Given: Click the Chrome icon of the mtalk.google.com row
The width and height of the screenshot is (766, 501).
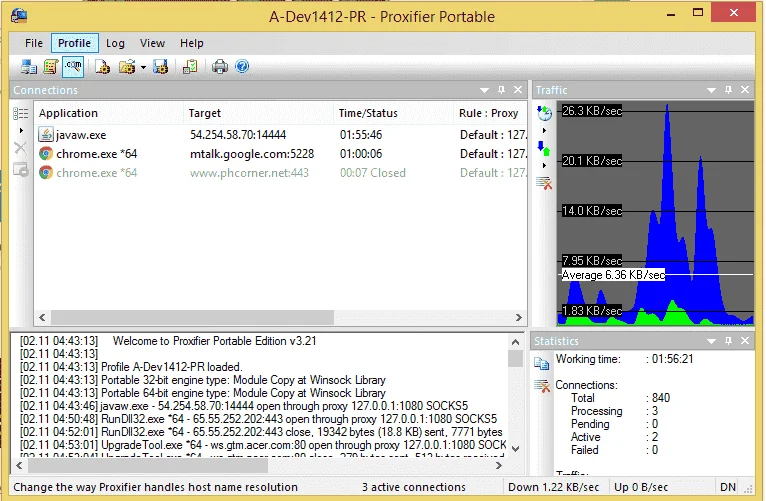Looking at the screenshot, I should [x=46, y=153].
